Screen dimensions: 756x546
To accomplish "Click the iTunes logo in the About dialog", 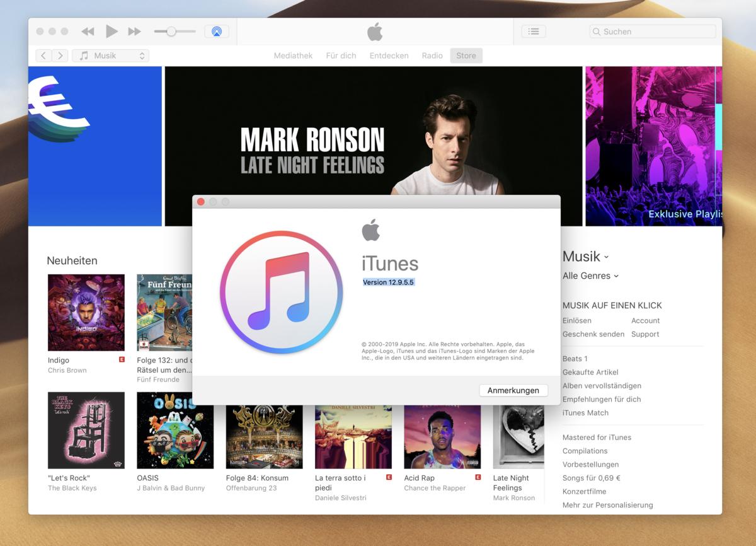I will click(x=281, y=292).
